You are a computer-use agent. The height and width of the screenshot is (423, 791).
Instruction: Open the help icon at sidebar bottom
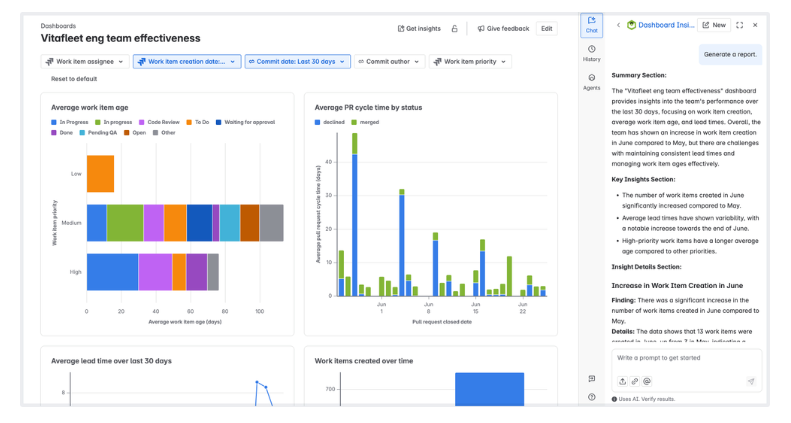(x=591, y=397)
